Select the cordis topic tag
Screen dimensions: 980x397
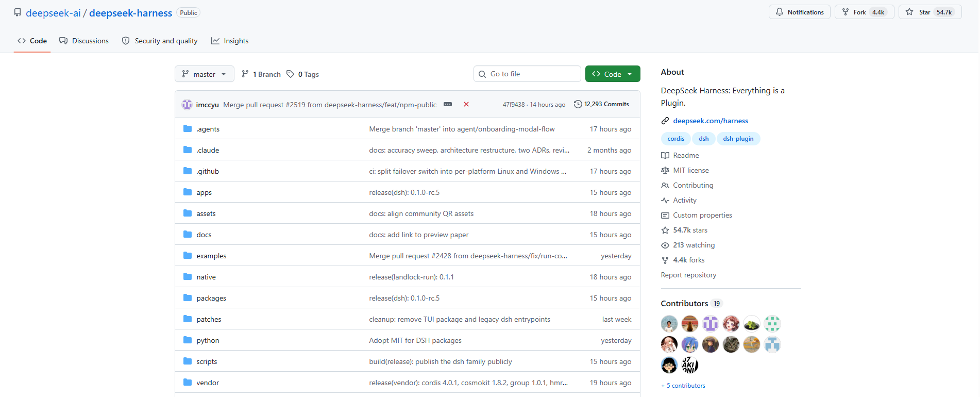click(x=676, y=139)
